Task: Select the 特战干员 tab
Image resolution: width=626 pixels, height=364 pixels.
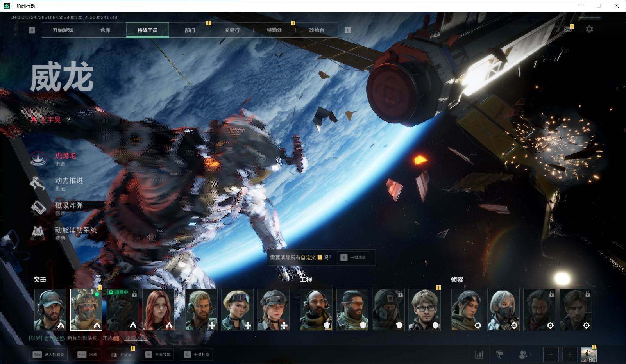Action: pos(147,30)
